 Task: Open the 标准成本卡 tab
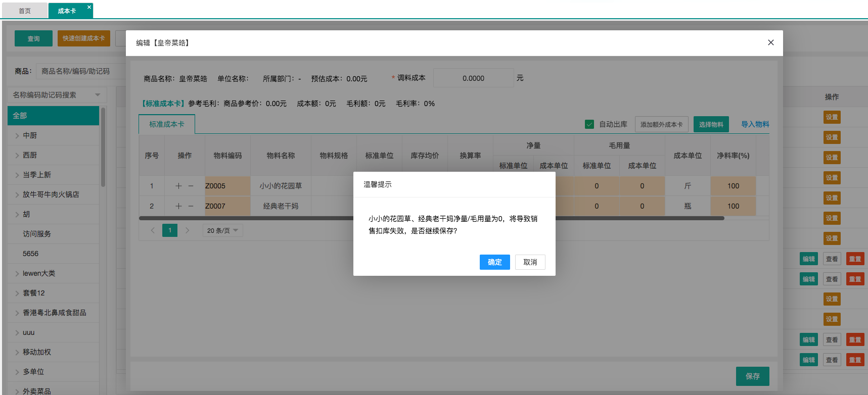[167, 124]
